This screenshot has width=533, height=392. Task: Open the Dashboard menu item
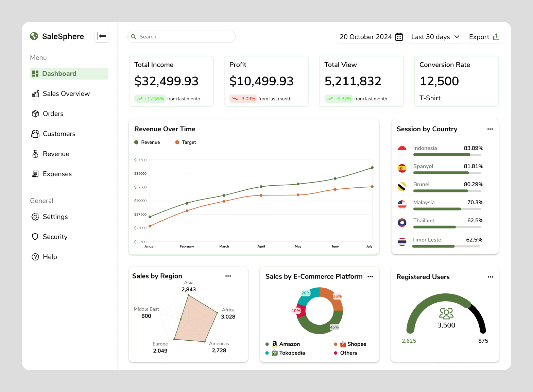69,73
